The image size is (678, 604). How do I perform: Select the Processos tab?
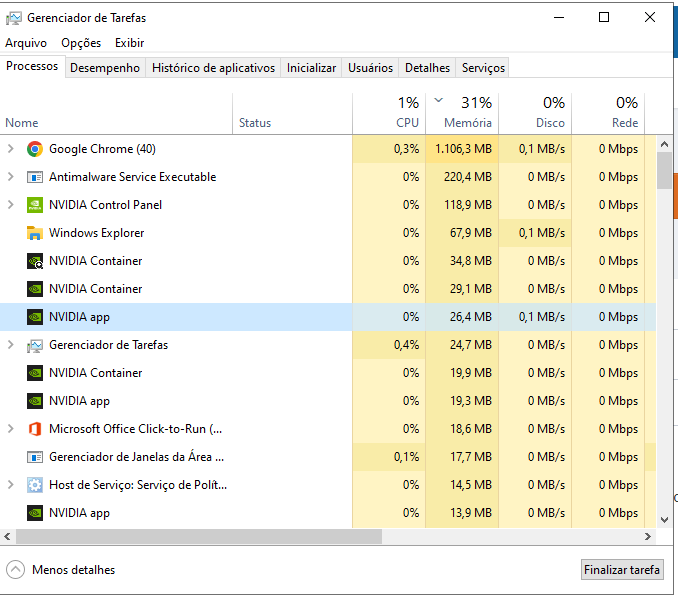click(x=32, y=66)
